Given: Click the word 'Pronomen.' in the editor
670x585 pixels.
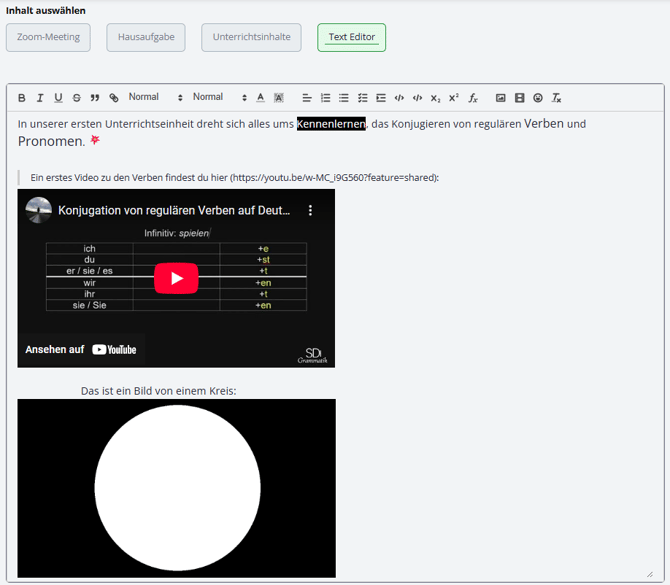Looking at the screenshot, I should click(x=52, y=141).
